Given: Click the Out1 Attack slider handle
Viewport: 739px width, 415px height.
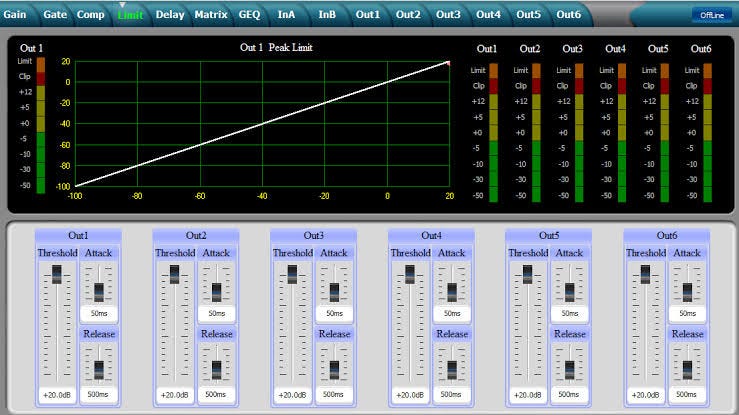Looking at the screenshot, I should click(x=99, y=293).
